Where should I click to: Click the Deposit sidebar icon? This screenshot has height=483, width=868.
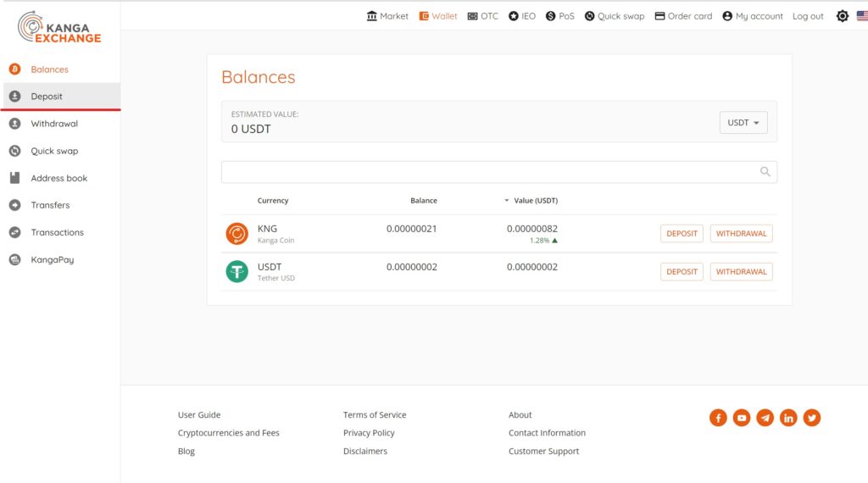(15, 97)
